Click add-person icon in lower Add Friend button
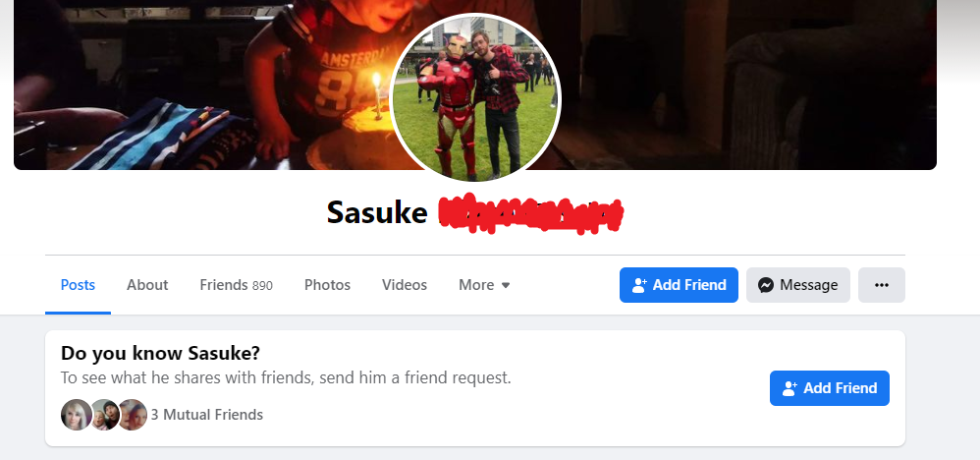980x460 pixels. click(x=790, y=388)
